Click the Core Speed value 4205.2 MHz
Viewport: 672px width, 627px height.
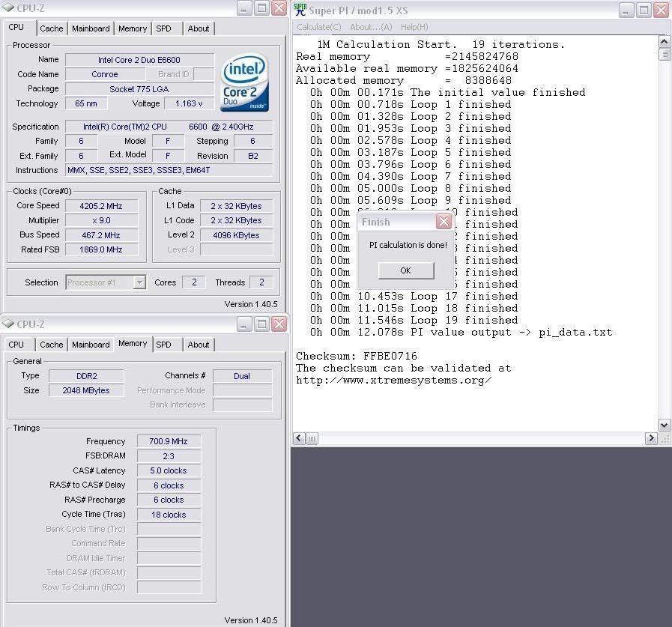(x=101, y=206)
